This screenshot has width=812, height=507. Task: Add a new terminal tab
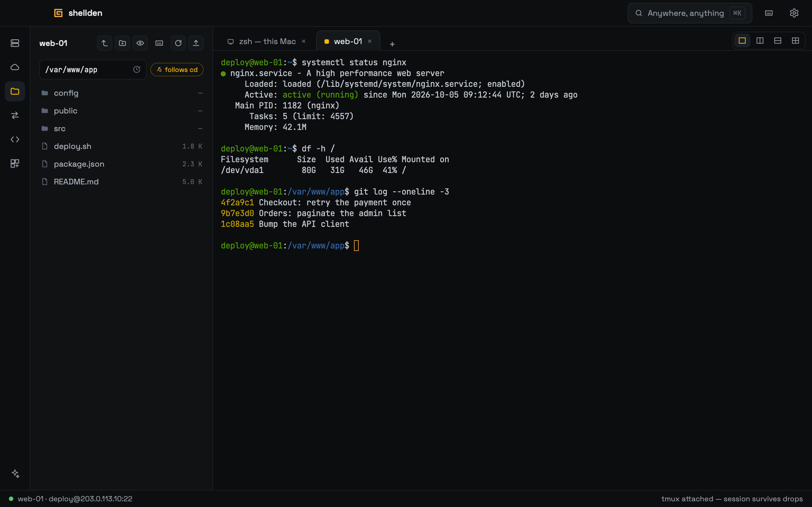(392, 44)
